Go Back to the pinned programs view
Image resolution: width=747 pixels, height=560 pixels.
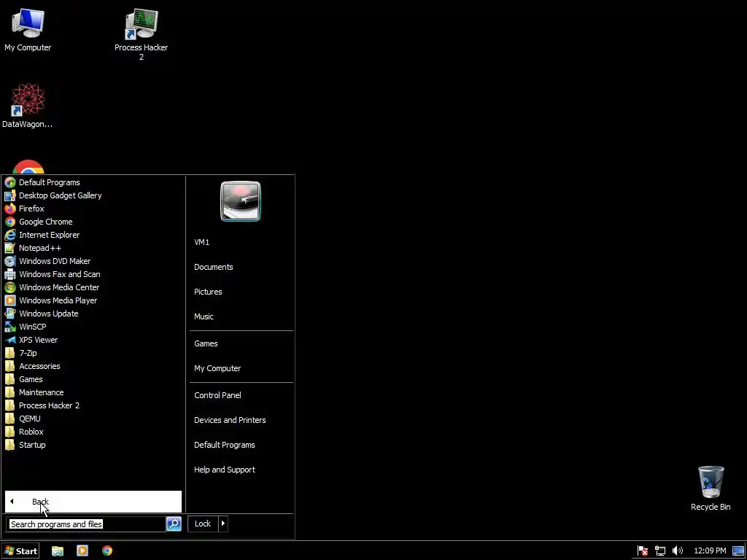click(x=93, y=502)
